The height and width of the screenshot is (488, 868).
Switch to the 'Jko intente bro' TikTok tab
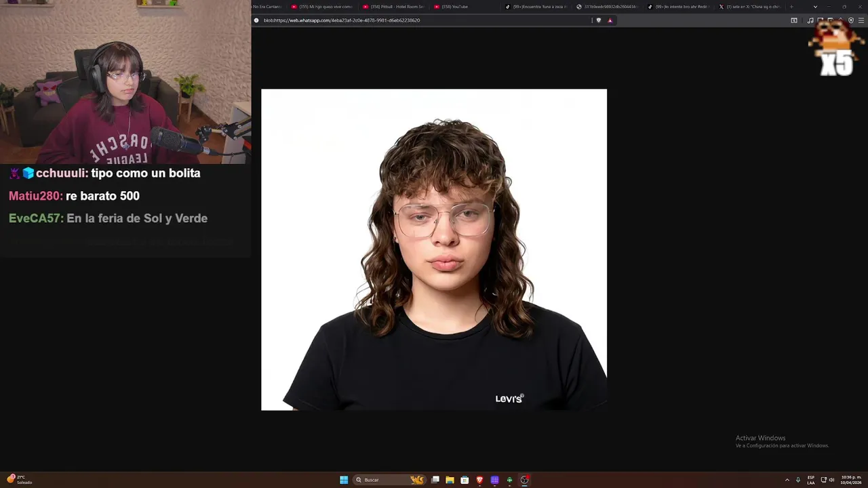678,7
